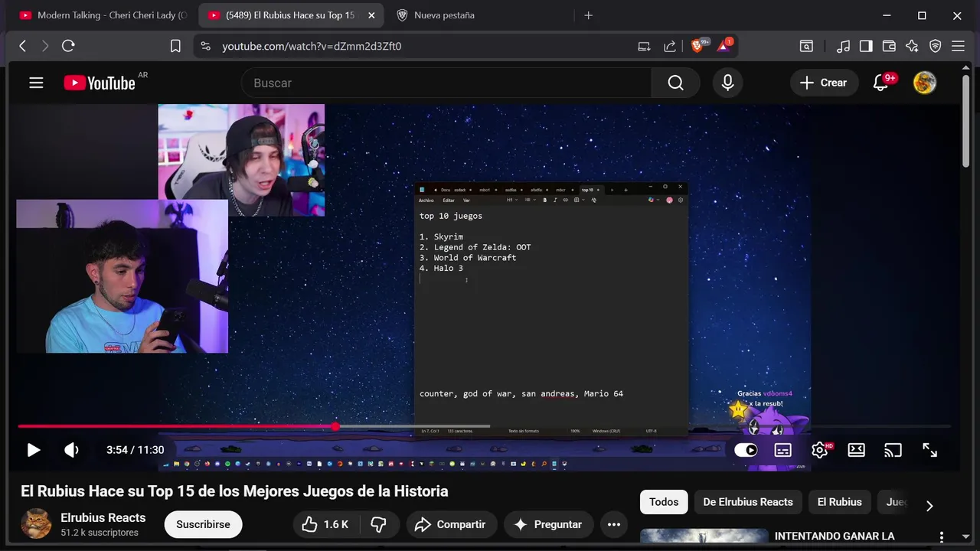Open more actions ellipsis below video

pos(613,524)
